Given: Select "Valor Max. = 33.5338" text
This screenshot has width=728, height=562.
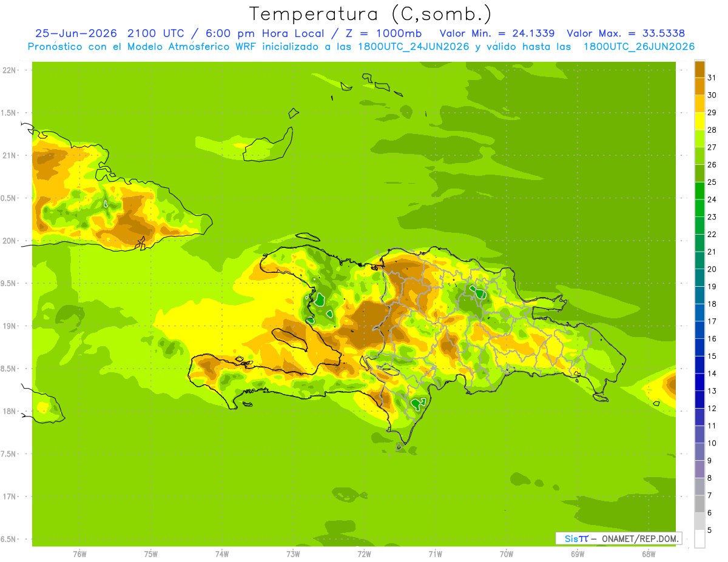Looking at the screenshot, I should 626,33.
